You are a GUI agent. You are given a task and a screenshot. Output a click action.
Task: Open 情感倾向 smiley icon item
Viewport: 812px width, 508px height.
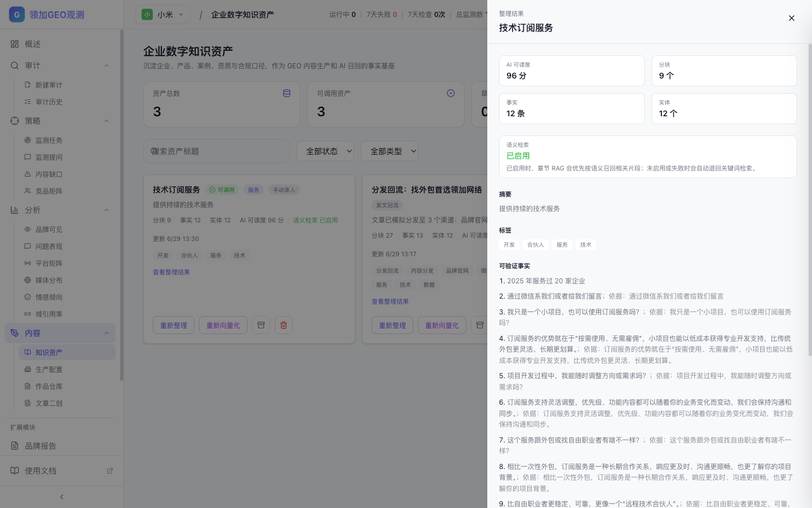tap(28, 297)
